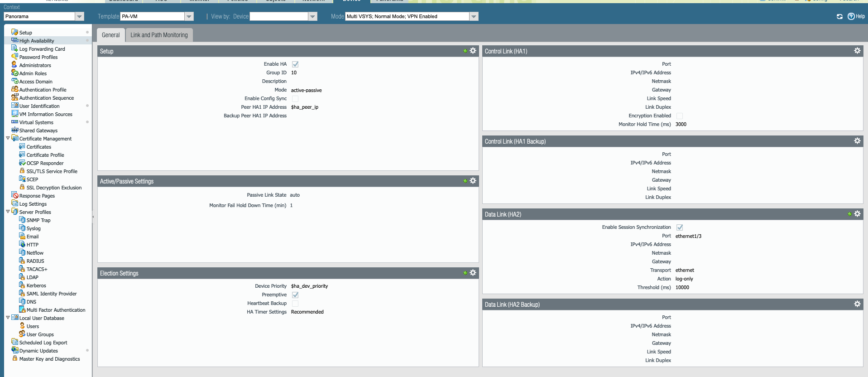Select High Availability in sidebar

coord(36,41)
